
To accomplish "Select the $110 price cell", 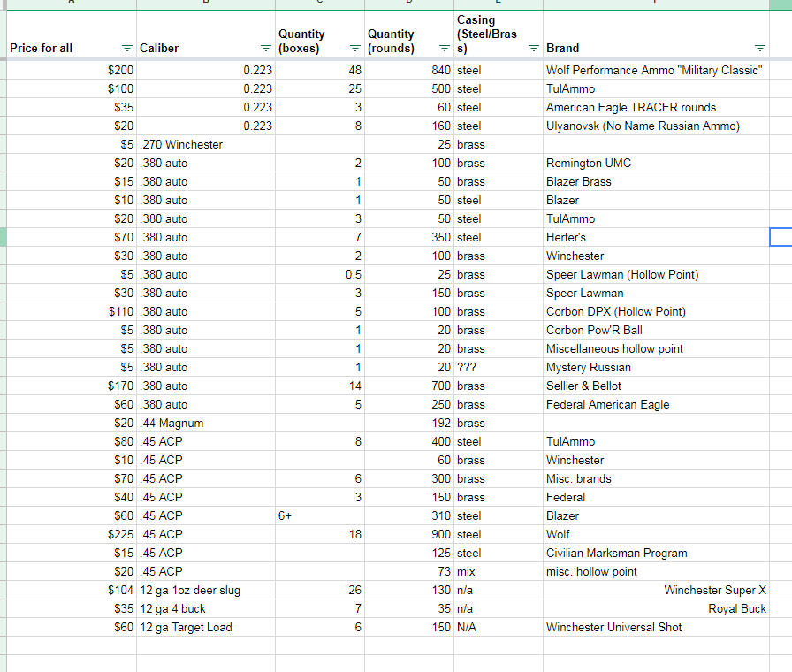I will (72, 312).
